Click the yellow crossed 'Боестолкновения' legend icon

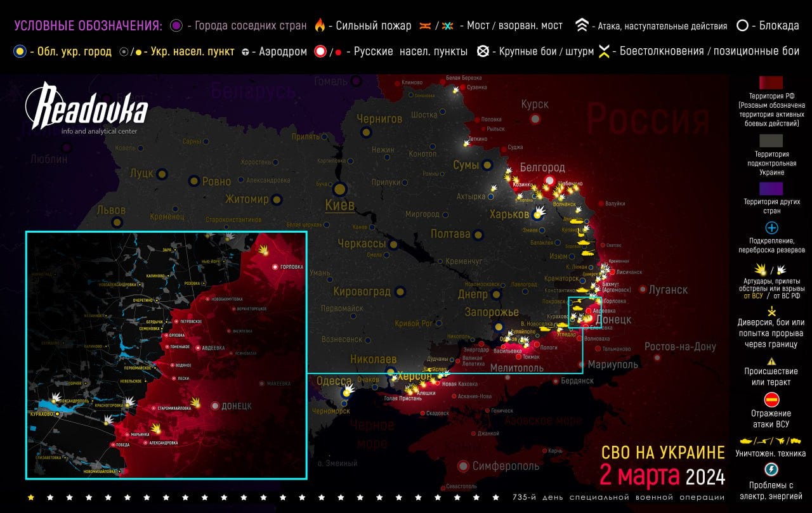coord(605,51)
